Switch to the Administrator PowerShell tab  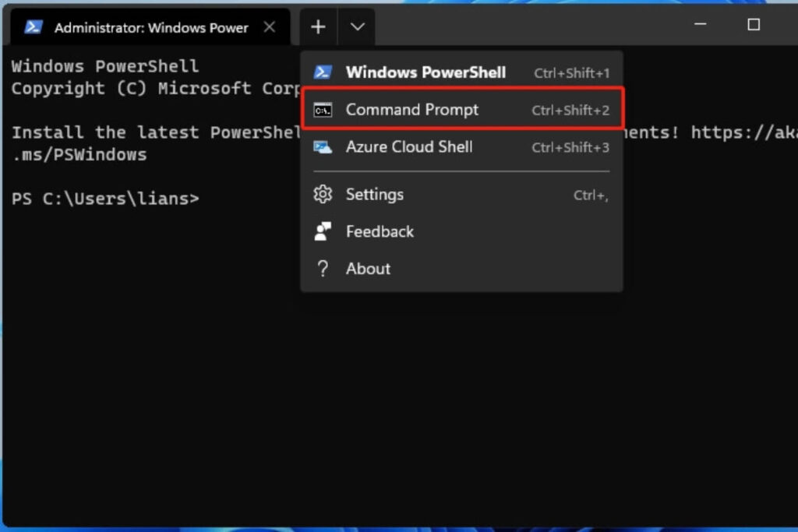coord(148,26)
